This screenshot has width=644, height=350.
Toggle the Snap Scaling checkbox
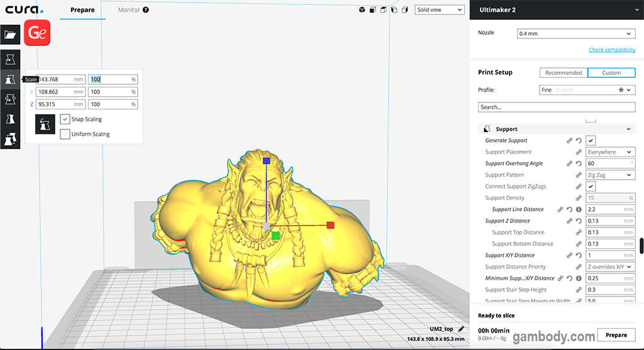coord(65,119)
